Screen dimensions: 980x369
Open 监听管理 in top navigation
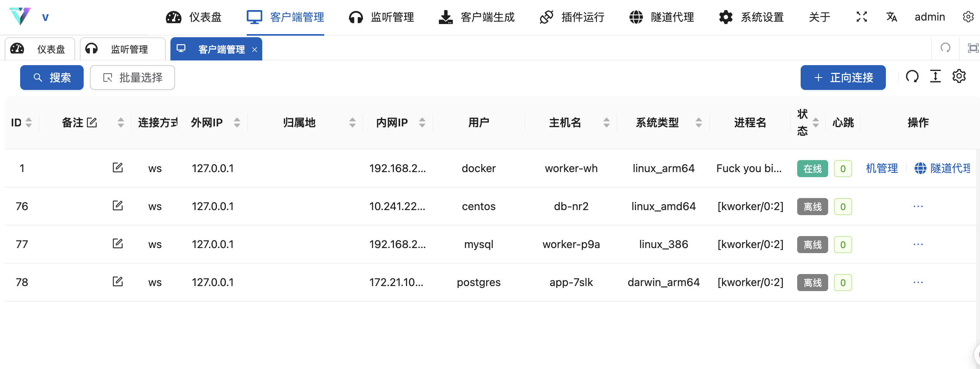coord(382,17)
